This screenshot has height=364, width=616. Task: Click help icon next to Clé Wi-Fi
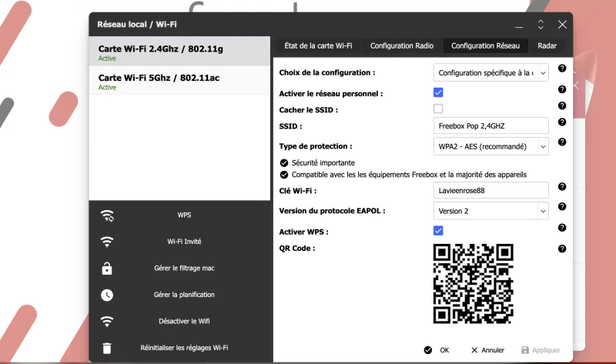coord(562,186)
